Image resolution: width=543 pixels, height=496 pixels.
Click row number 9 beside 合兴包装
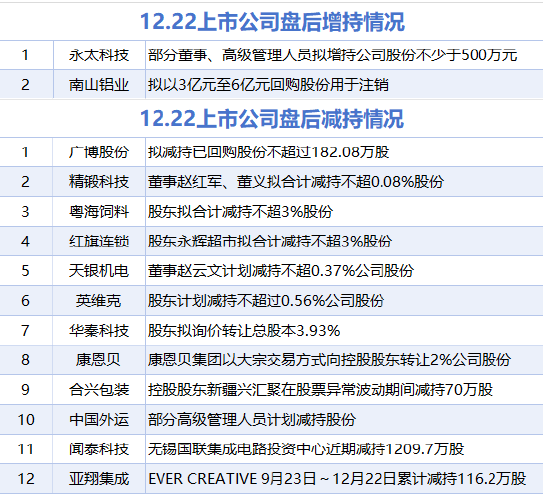[25, 390]
